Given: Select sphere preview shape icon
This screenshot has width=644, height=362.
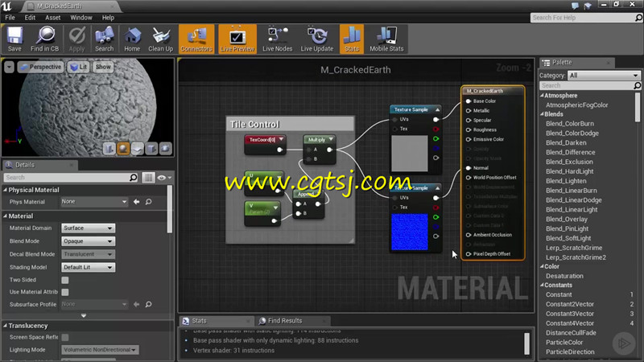Looking at the screenshot, I should [123, 149].
